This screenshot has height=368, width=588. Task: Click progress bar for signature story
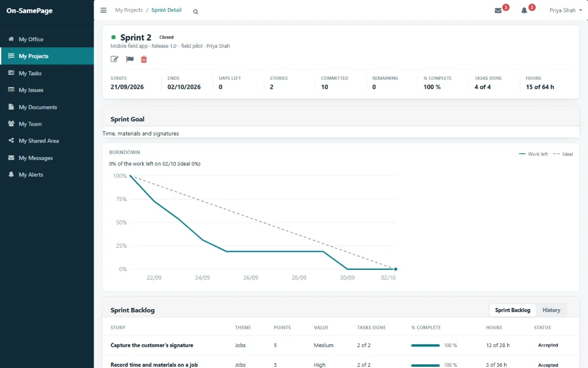pos(425,345)
